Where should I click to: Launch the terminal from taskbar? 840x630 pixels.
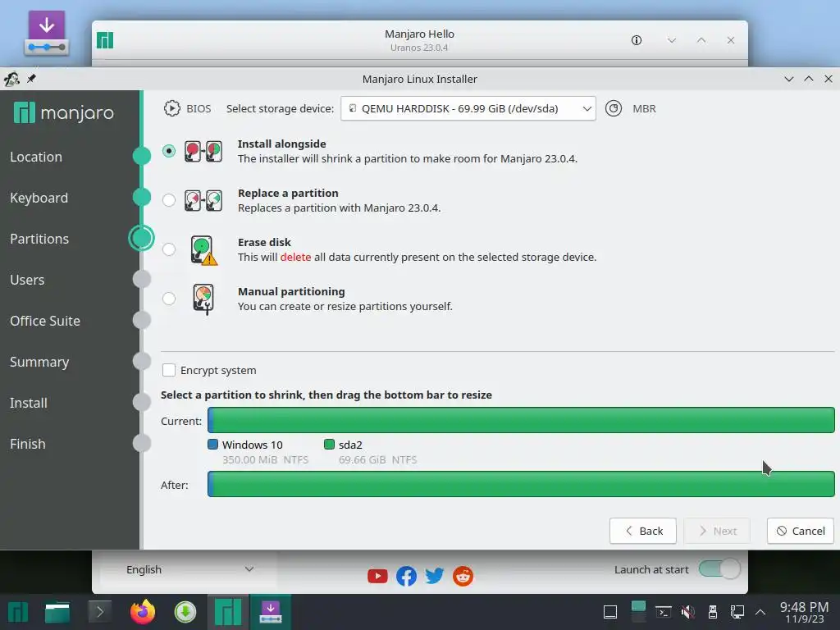pyautogui.click(x=99, y=612)
